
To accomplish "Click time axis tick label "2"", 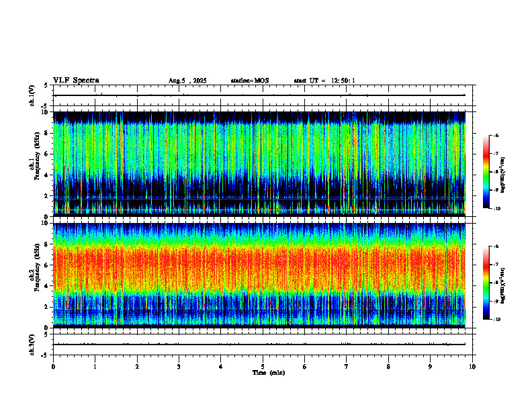I will (x=137, y=367).
